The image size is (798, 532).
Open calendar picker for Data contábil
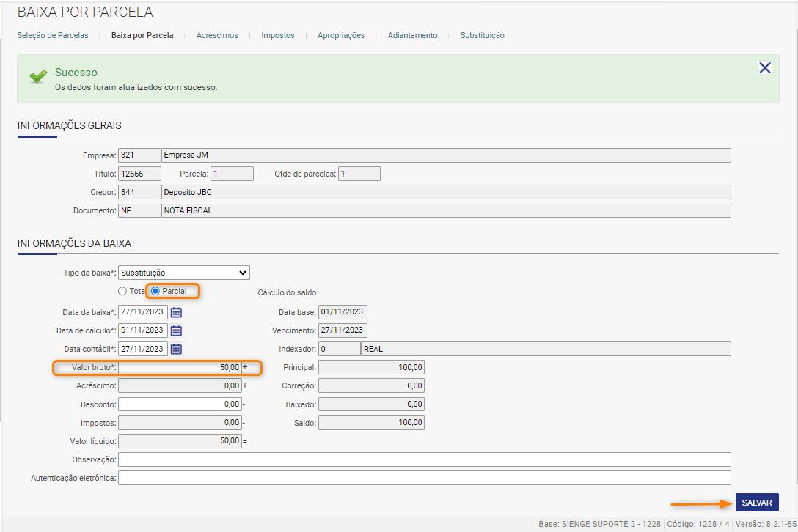(176, 349)
